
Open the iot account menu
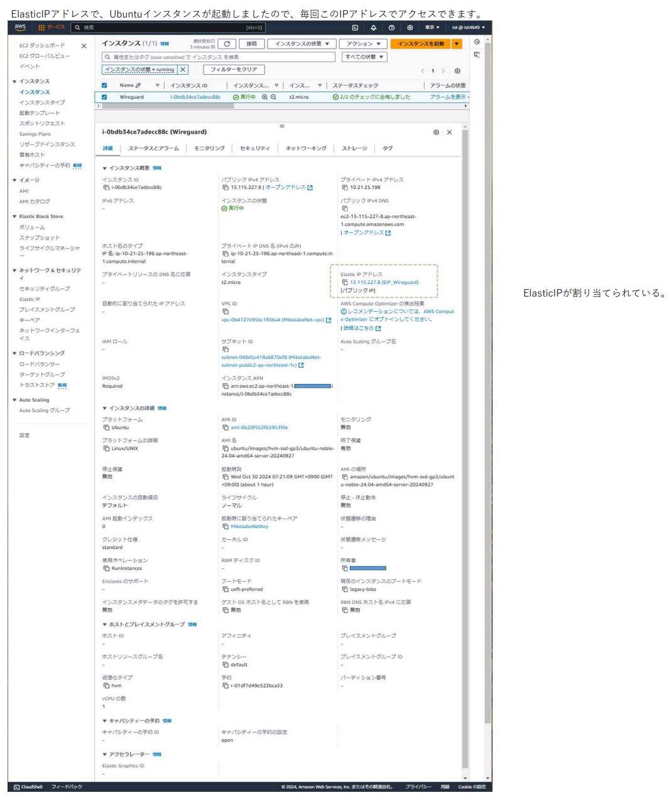tap(468, 28)
